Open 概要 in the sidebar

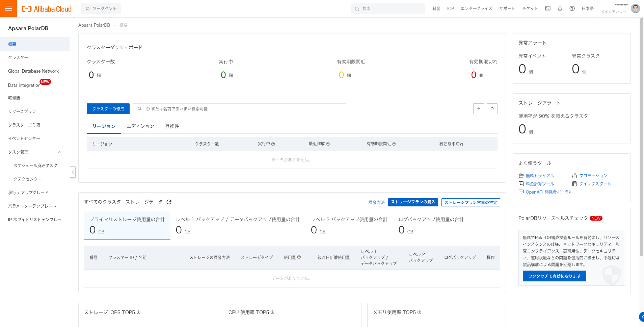click(35, 44)
